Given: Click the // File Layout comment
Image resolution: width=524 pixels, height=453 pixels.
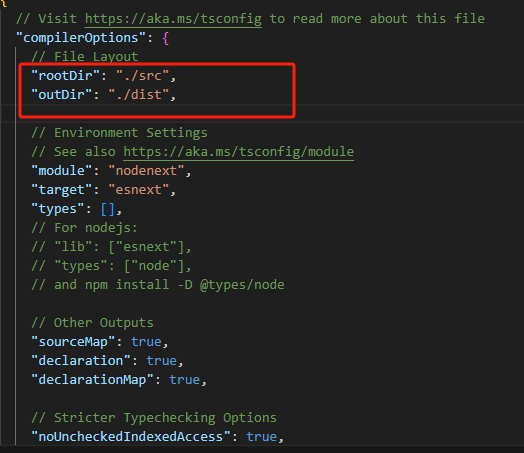Looking at the screenshot, I should pos(85,56).
